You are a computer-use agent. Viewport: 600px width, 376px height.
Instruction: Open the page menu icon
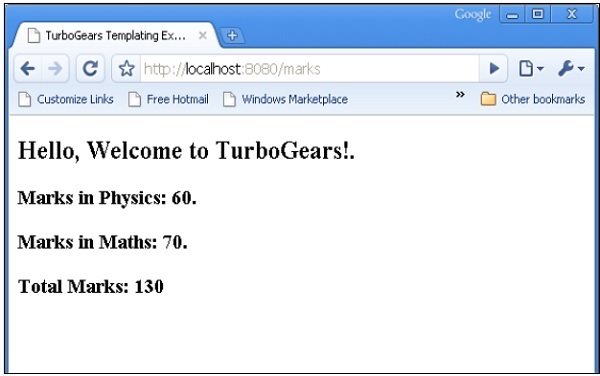531,69
